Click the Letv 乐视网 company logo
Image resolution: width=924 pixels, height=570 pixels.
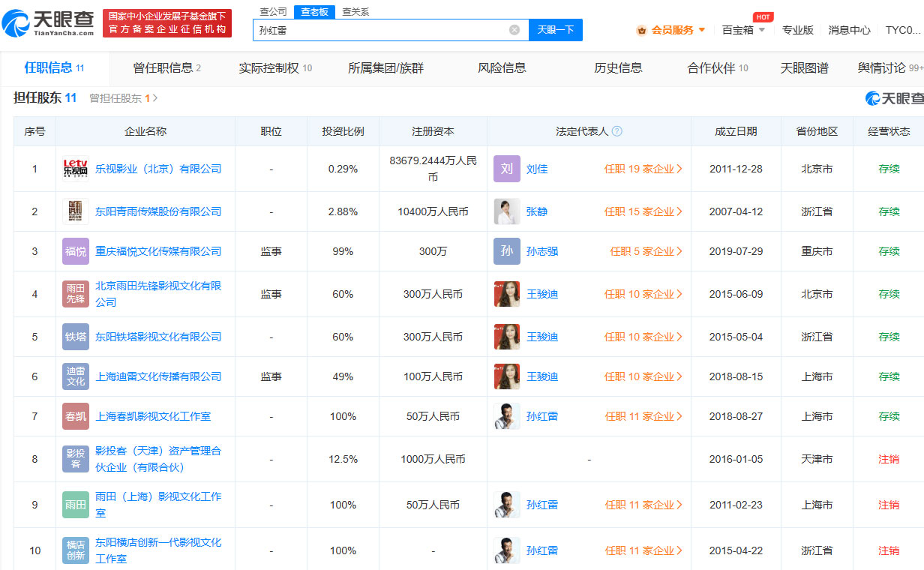click(76, 169)
